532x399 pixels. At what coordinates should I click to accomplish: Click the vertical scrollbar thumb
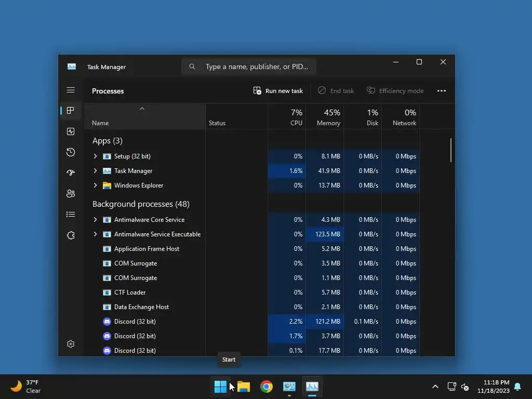tap(451, 150)
